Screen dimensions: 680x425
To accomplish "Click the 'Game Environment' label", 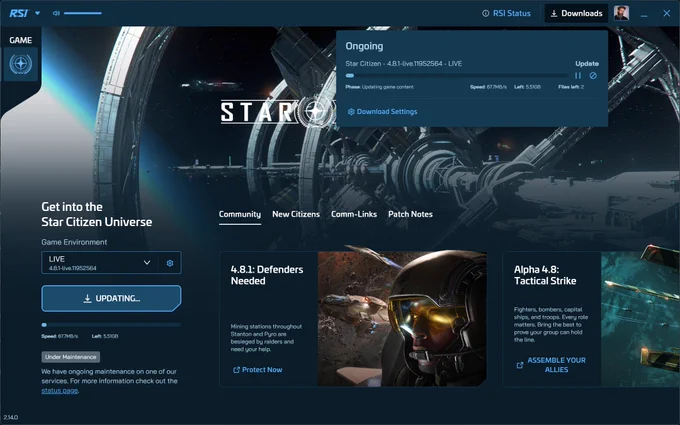I will 74,242.
